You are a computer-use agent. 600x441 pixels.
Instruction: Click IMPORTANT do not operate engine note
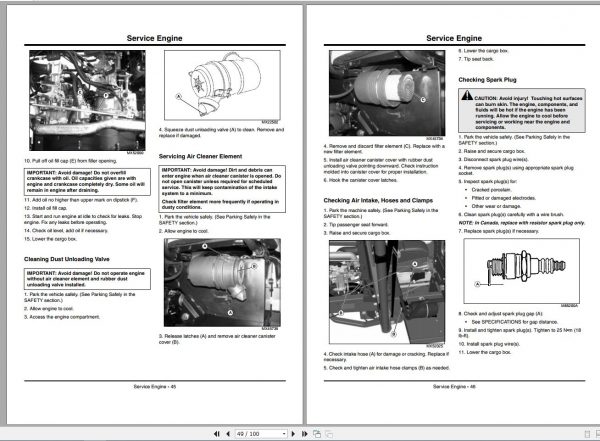[x=87, y=279]
